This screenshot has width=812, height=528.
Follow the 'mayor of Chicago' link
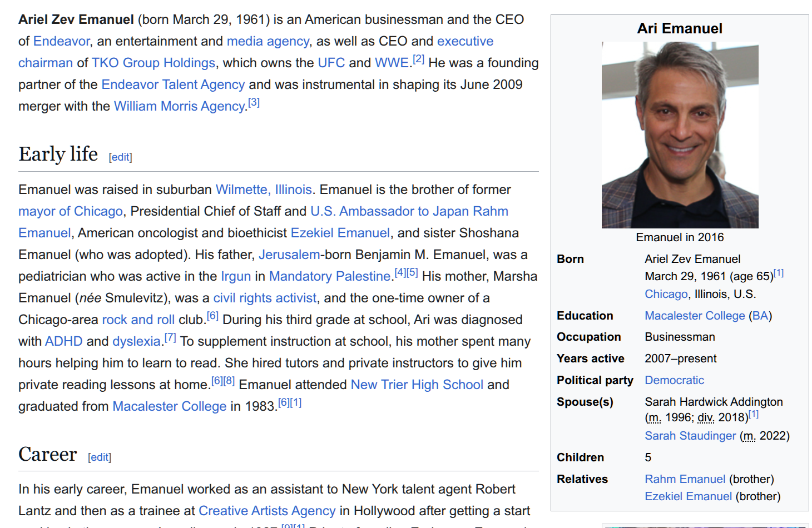tap(71, 211)
